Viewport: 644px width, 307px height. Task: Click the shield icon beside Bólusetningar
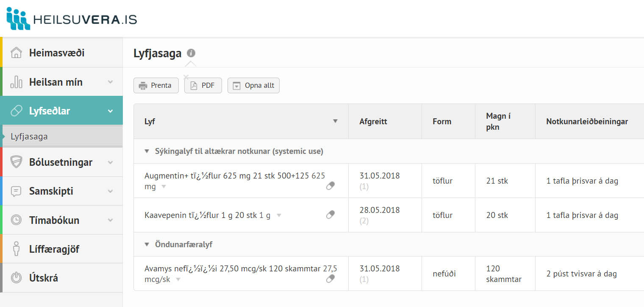16,162
